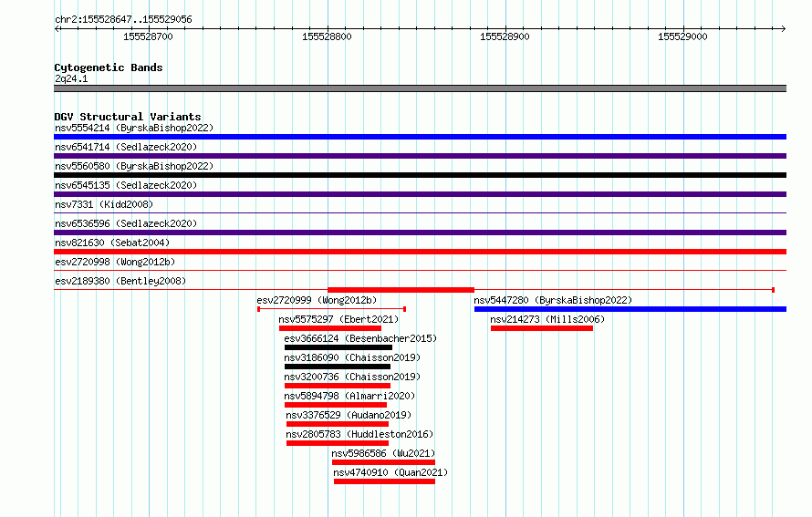Viewport: 812px width, 517px height.
Task: Open the nsv3376529 (Audano2019) label
Action: coord(349,415)
